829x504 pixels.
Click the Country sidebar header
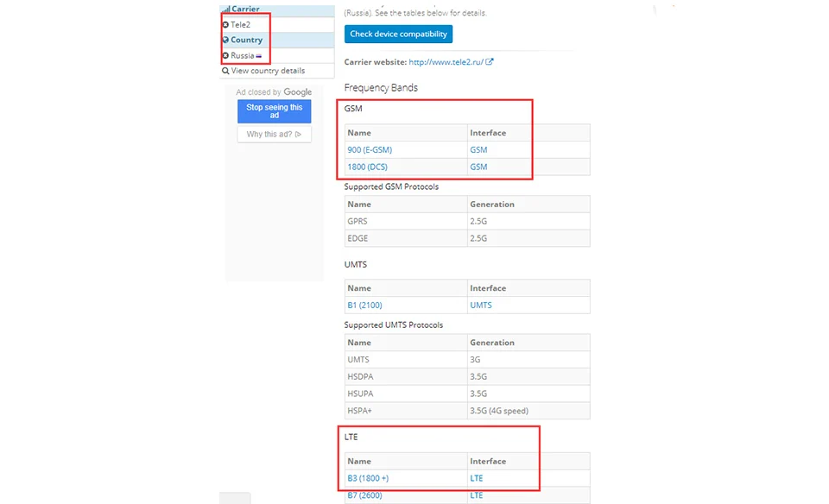click(x=277, y=40)
